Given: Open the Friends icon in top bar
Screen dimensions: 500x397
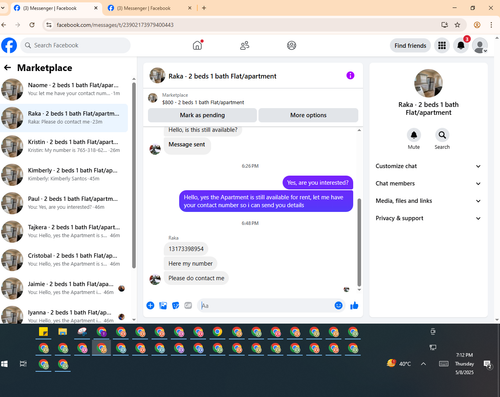Looking at the screenshot, I should pos(245,45).
